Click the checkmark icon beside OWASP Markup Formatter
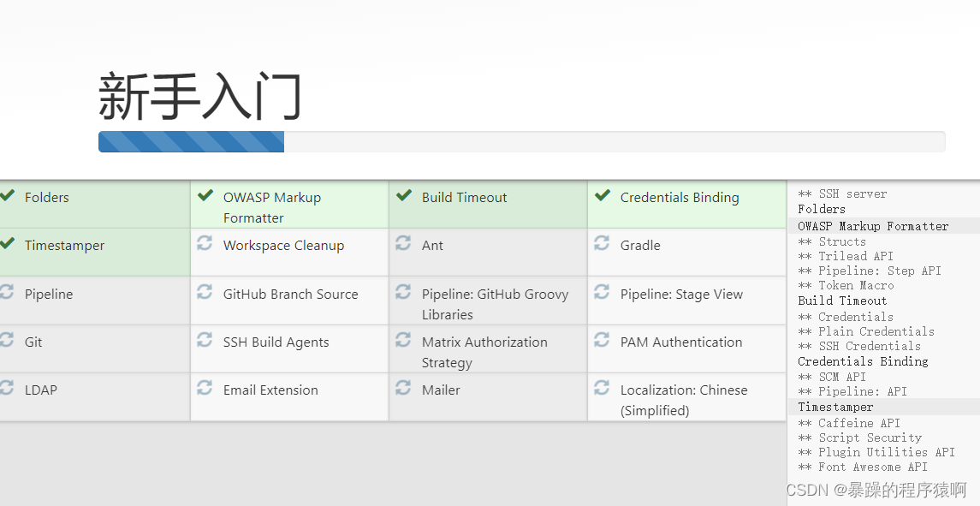The image size is (980, 506). coord(205,195)
